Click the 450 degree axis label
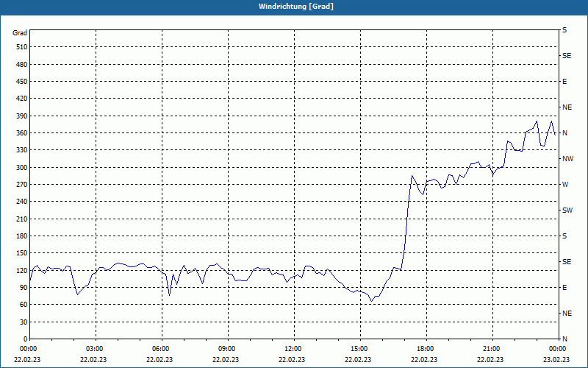The width and height of the screenshot is (588, 368). [x=22, y=82]
